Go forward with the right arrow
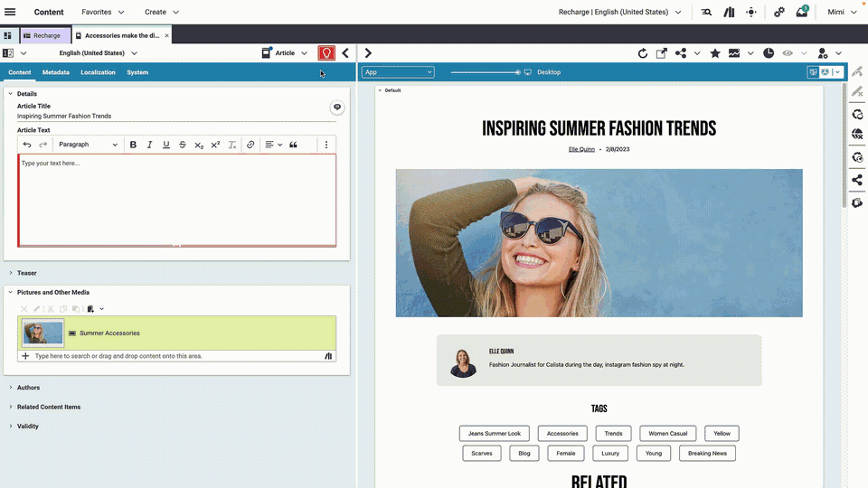Image resolution: width=868 pixels, height=488 pixels. pyautogui.click(x=368, y=53)
